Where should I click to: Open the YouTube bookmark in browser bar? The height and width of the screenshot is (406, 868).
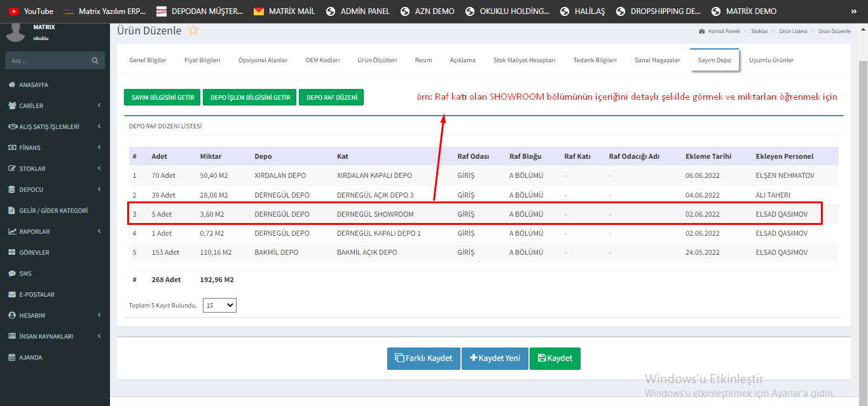coord(32,11)
